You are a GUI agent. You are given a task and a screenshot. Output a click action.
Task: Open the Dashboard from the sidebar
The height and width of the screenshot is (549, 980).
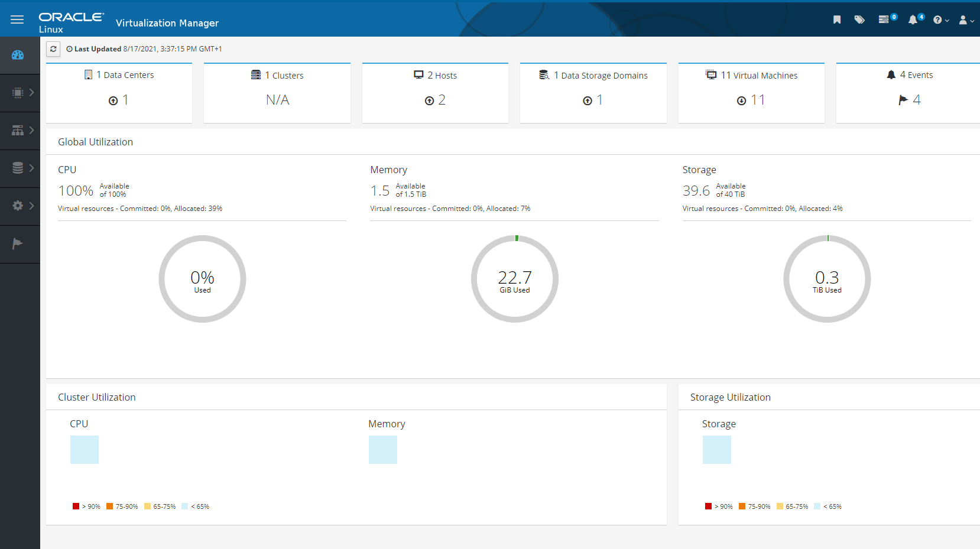[18, 55]
